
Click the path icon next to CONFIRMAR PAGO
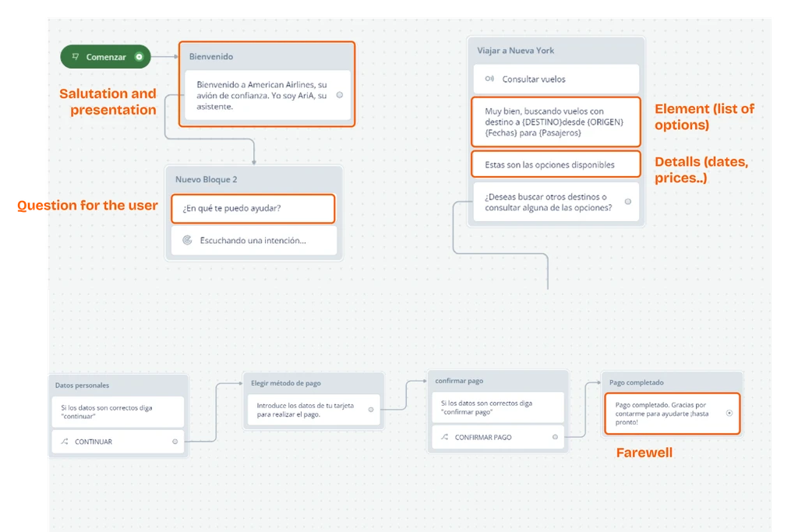pyautogui.click(x=444, y=437)
